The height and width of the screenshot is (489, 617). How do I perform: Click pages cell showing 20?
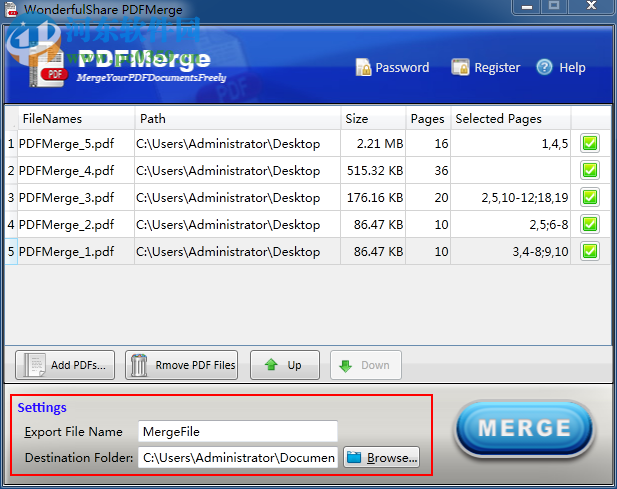(428, 197)
